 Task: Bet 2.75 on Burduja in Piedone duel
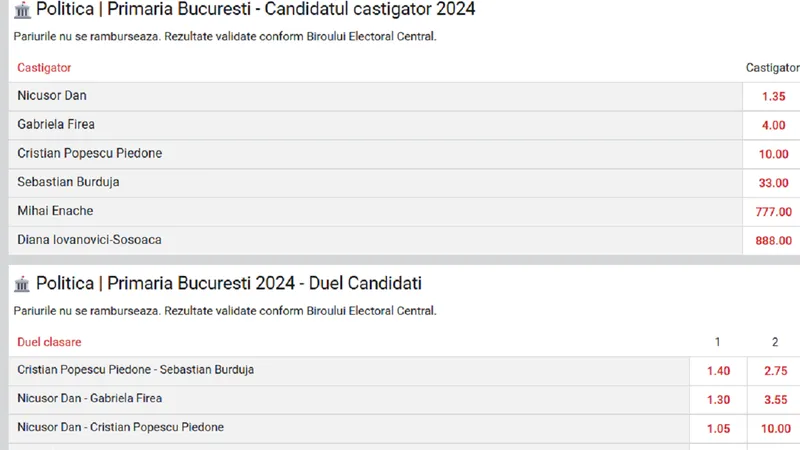click(x=775, y=371)
